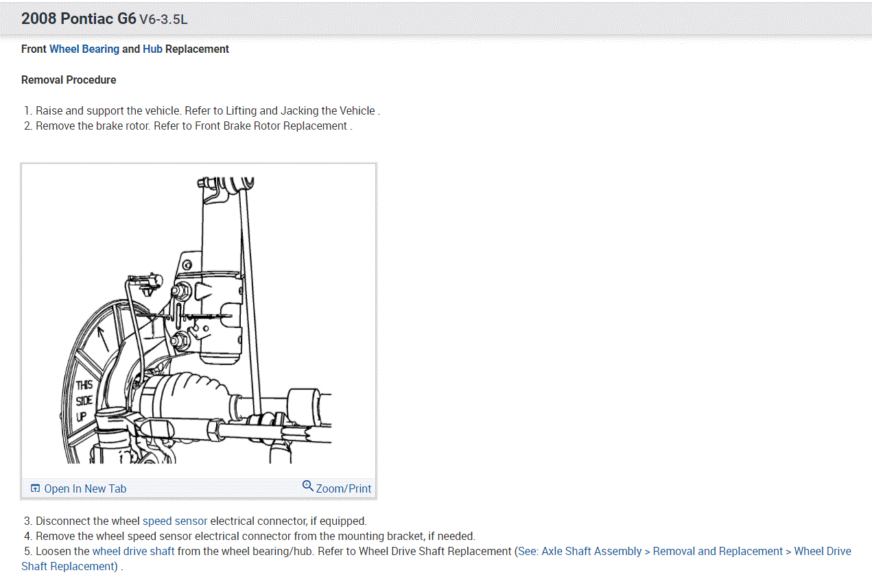
Task: Click Open In New Tab link
Action: (85, 489)
